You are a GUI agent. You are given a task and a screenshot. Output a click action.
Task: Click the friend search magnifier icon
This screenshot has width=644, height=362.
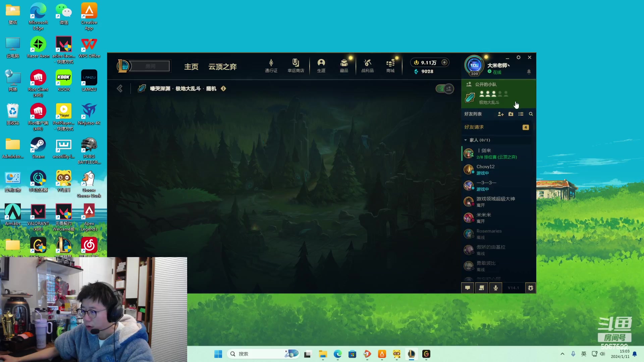tap(531, 114)
